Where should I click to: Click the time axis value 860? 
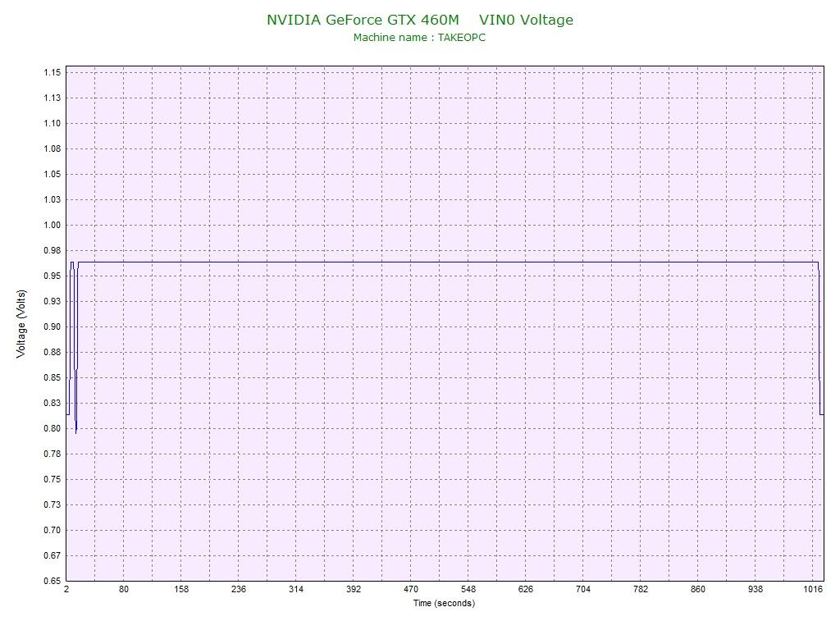698,589
